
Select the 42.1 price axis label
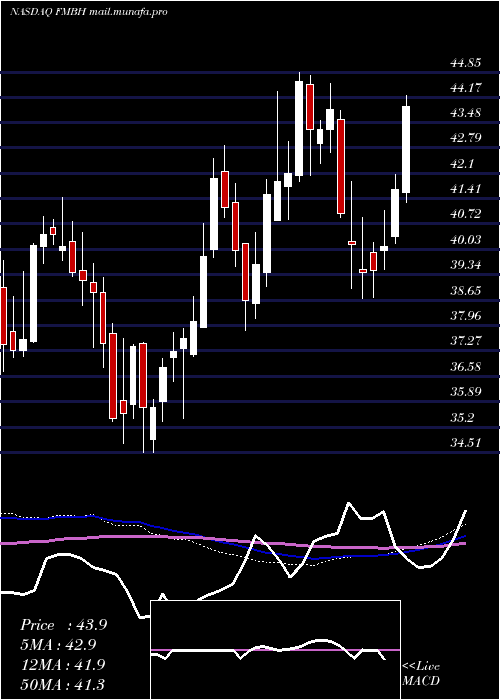(462, 164)
